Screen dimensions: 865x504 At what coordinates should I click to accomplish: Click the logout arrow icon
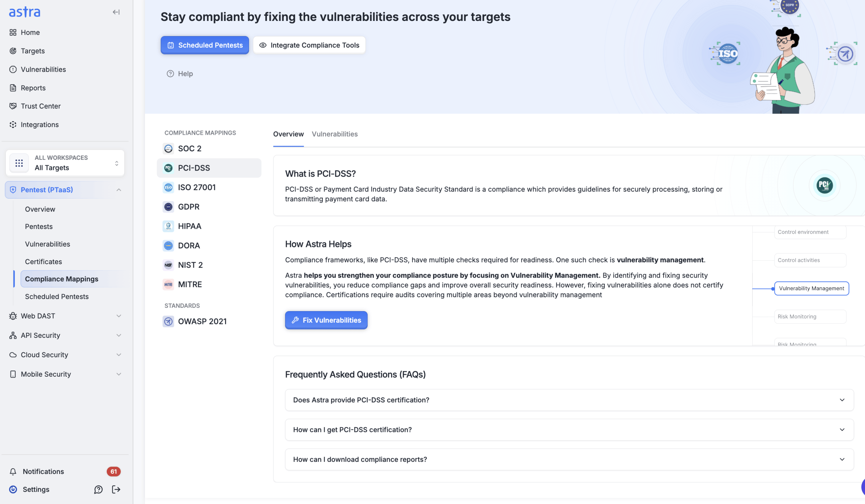[x=116, y=489]
